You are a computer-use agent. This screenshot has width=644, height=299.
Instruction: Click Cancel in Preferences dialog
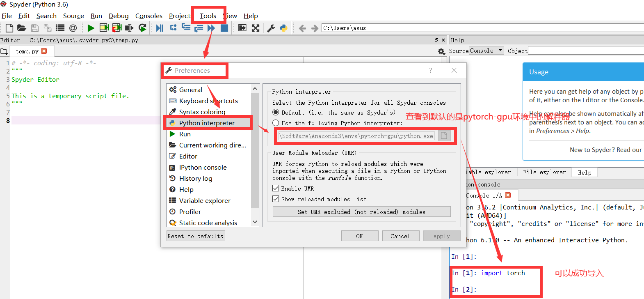click(x=400, y=236)
